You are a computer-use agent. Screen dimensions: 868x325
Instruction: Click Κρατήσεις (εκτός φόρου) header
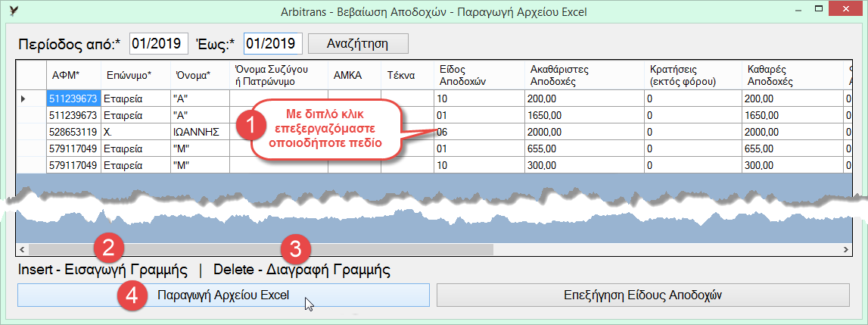click(693, 76)
